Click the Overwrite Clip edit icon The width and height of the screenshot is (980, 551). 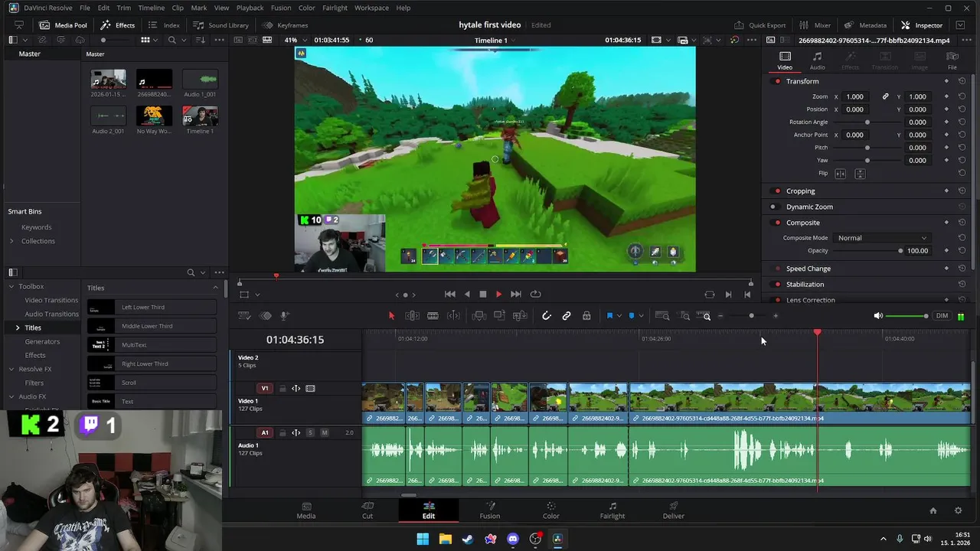click(x=499, y=315)
